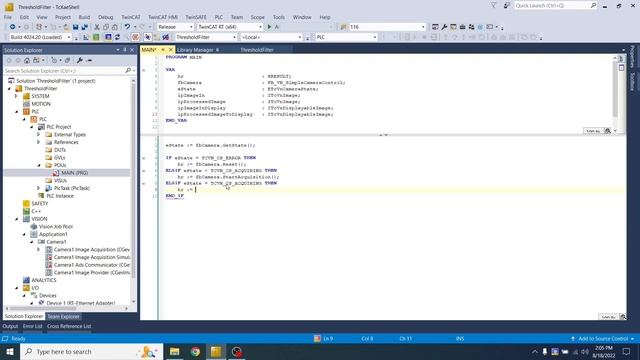Open File Explorer from the taskbar
640x360 pixels.
[175, 351]
